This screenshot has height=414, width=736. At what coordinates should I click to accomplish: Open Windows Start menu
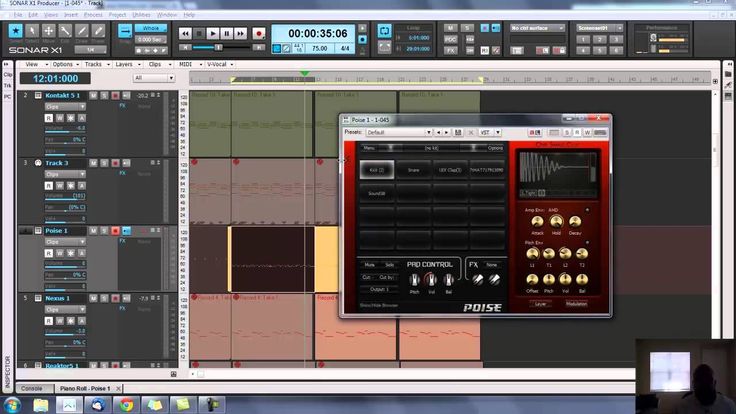click(12, 405)
